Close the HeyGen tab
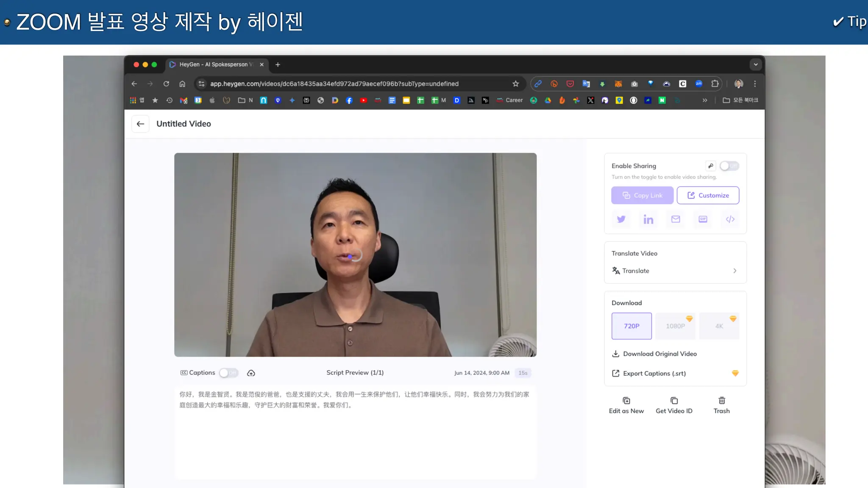Image resolution: width=868 pixels, height=488 pixels. pos(262,65)
